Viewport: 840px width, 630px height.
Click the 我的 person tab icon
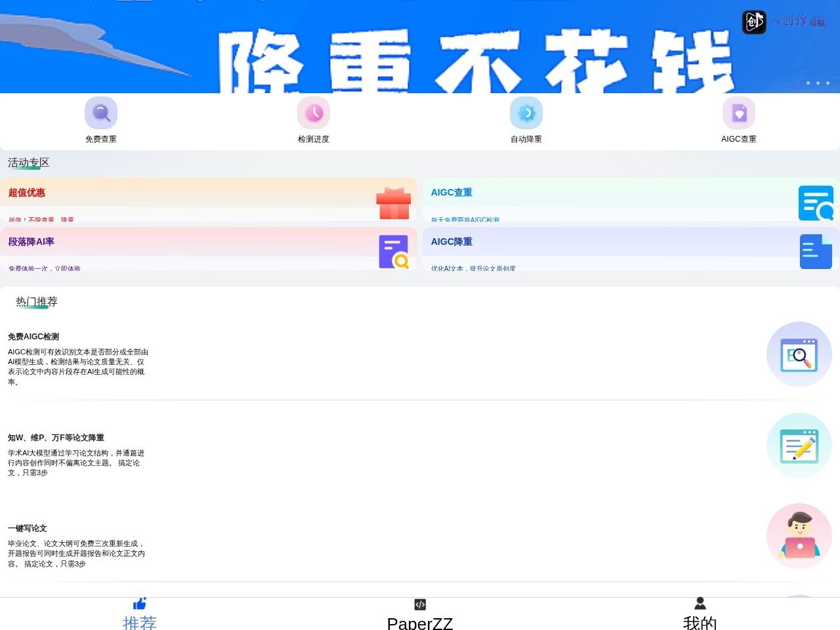[x=700, y=603]
